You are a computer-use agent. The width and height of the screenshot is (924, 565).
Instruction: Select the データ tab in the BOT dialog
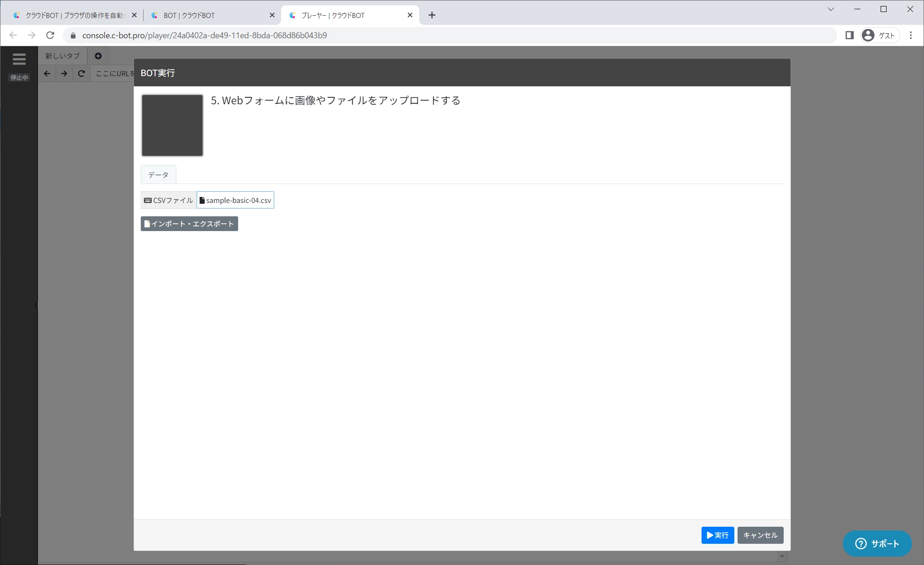(158, 175)
